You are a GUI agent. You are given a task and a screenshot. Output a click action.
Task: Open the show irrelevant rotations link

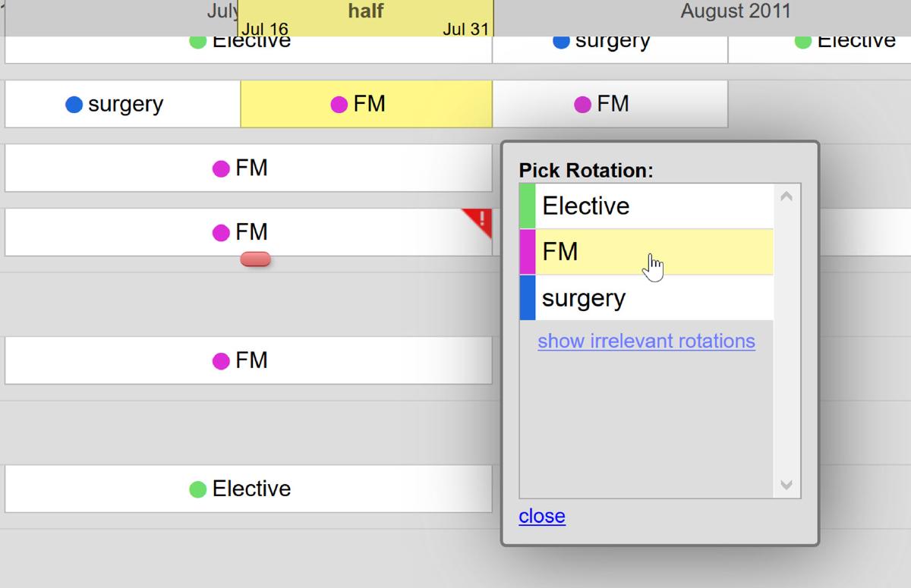click(646, 341)
